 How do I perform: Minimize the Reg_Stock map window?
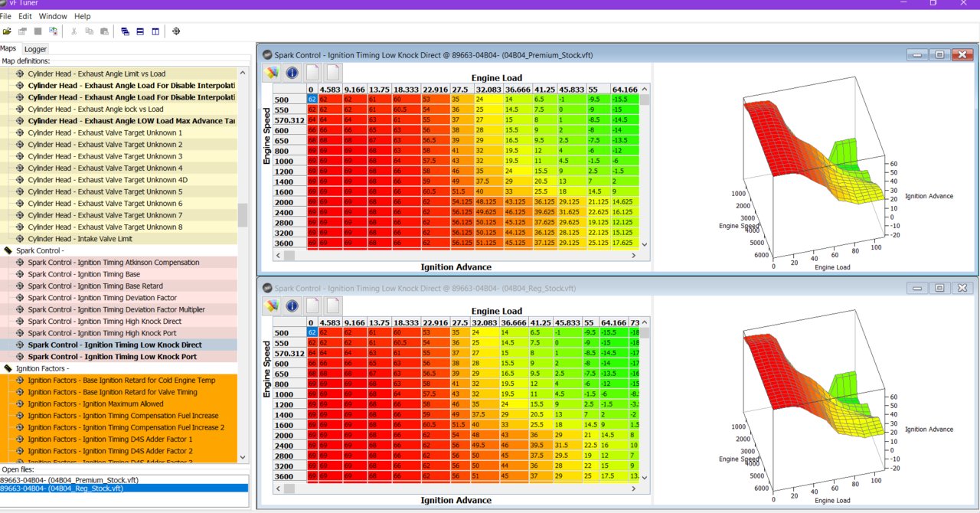pos(918,288)
